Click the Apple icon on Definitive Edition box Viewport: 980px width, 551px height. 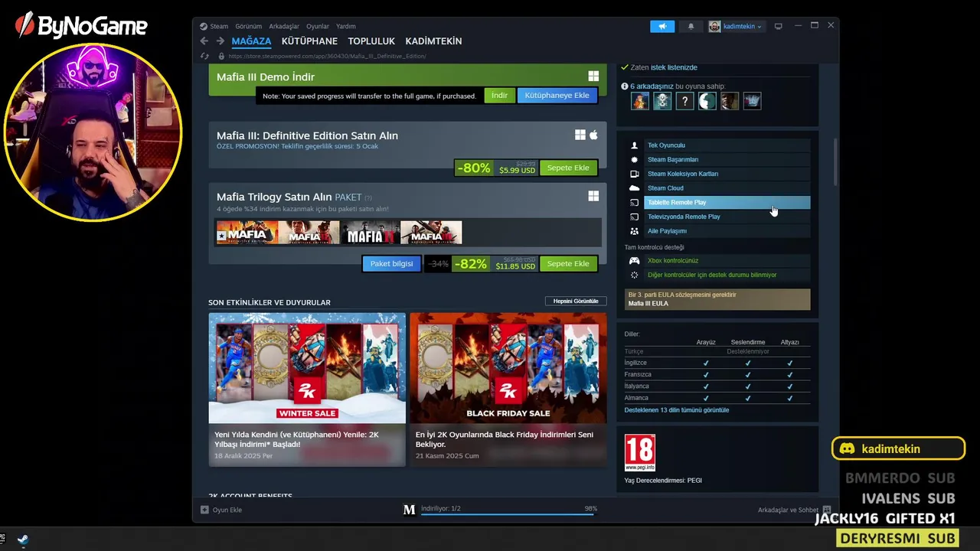[x=593, y=135]
